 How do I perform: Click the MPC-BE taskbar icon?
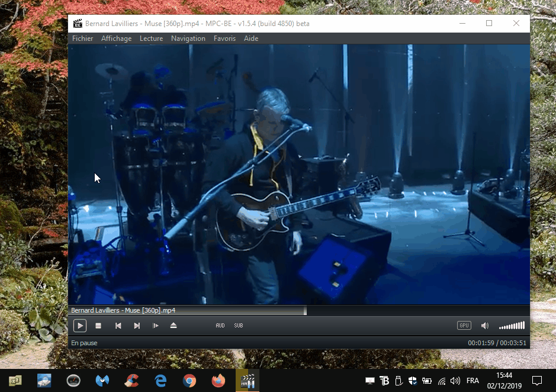click(248, 381)
